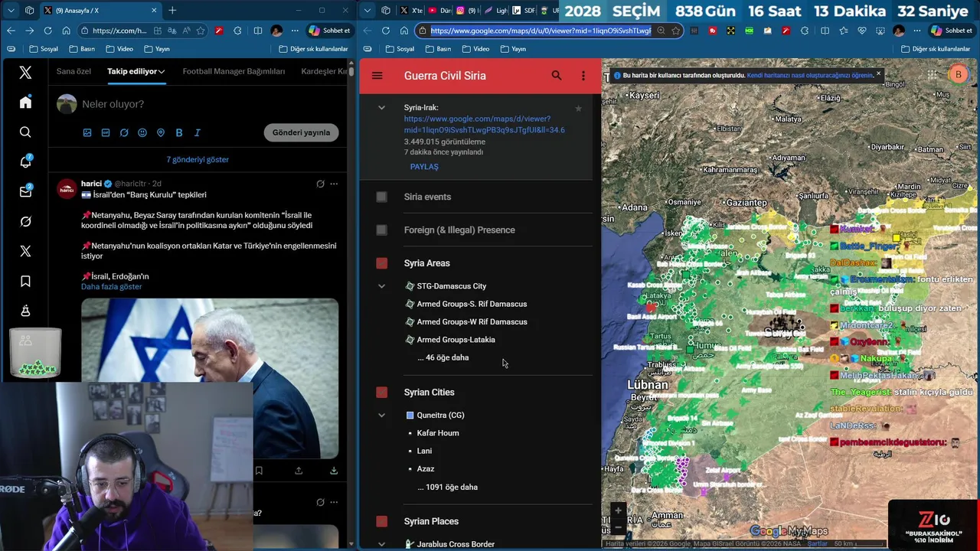Open more options on harici post
Viewport: 980px width, 551px height.
(x=334, y=184)
